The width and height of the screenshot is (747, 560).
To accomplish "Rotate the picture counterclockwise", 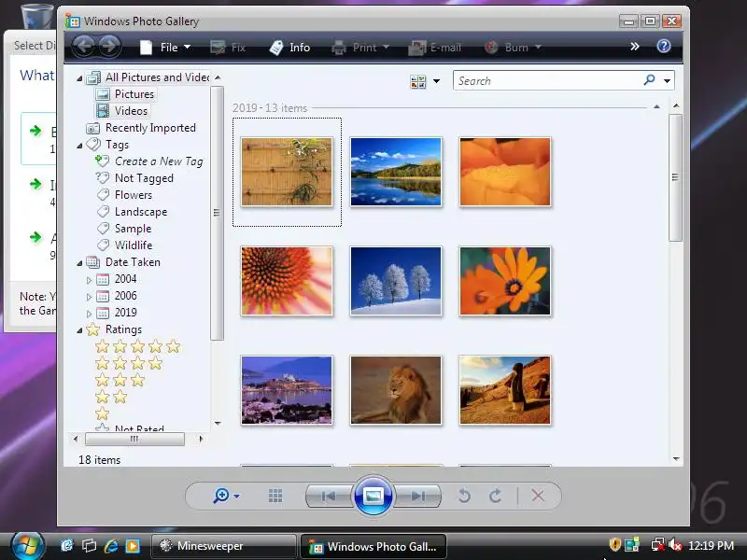I will (464, 496).
